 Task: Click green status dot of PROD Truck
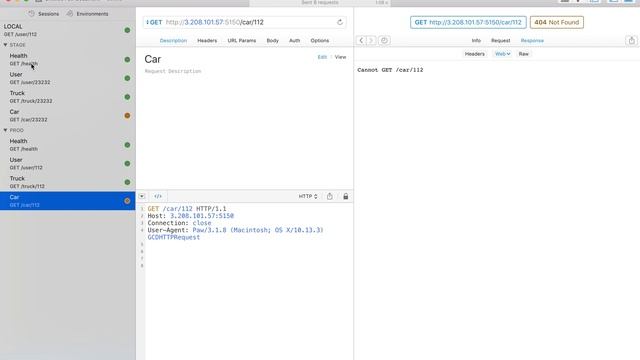tap(127, 182)
